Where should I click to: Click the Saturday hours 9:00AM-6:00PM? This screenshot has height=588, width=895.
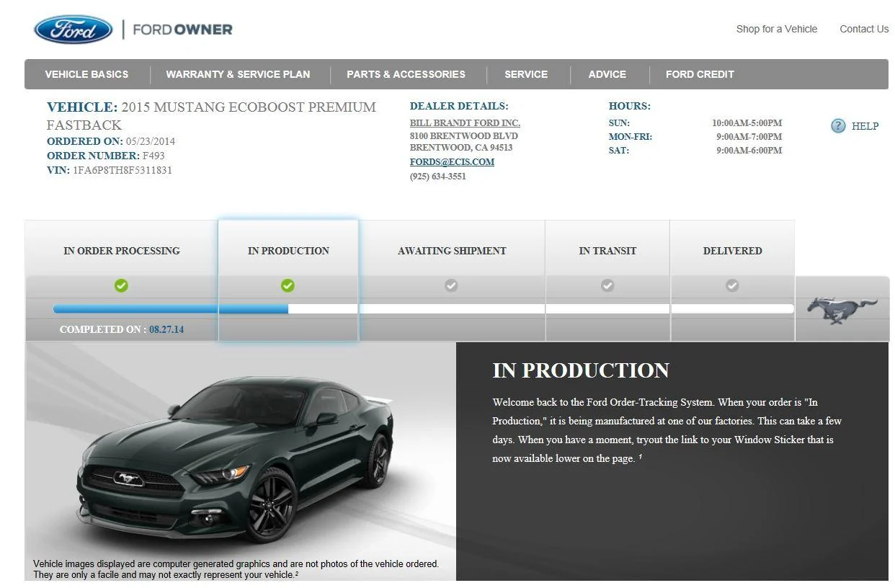749,151
